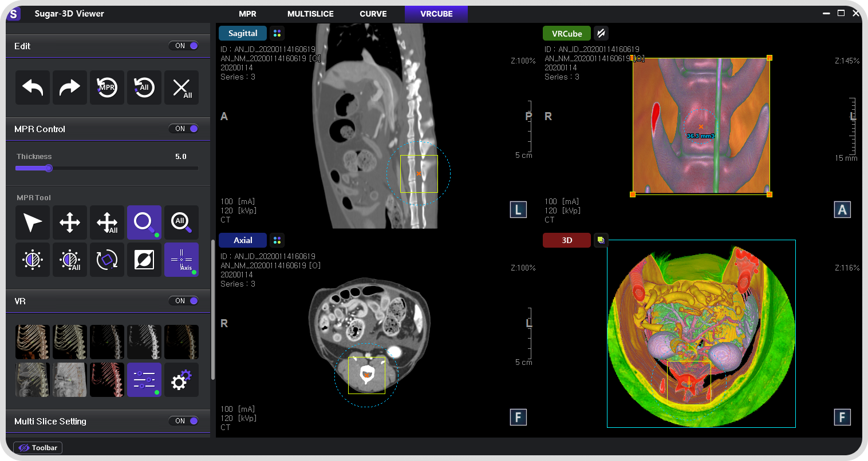Toggle the VR section ON switch
The height and width of the screenshot is (461, 868).
point(184,301)
